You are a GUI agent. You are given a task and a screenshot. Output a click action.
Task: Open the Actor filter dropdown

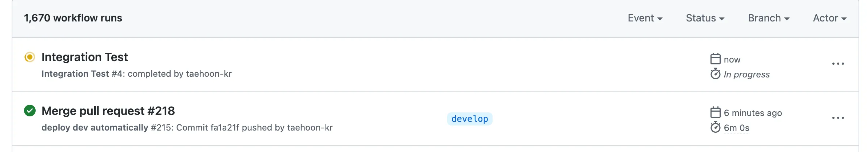pos(829,18)
